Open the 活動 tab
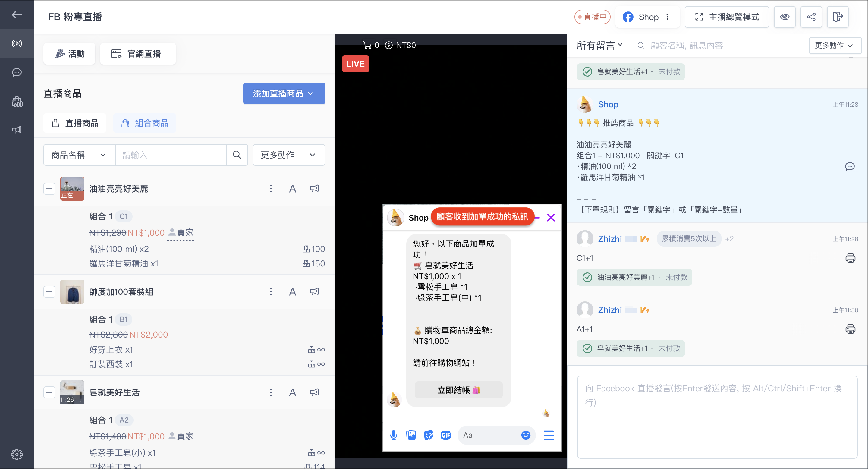The image size is (868, 469). (x=69, y=54)
